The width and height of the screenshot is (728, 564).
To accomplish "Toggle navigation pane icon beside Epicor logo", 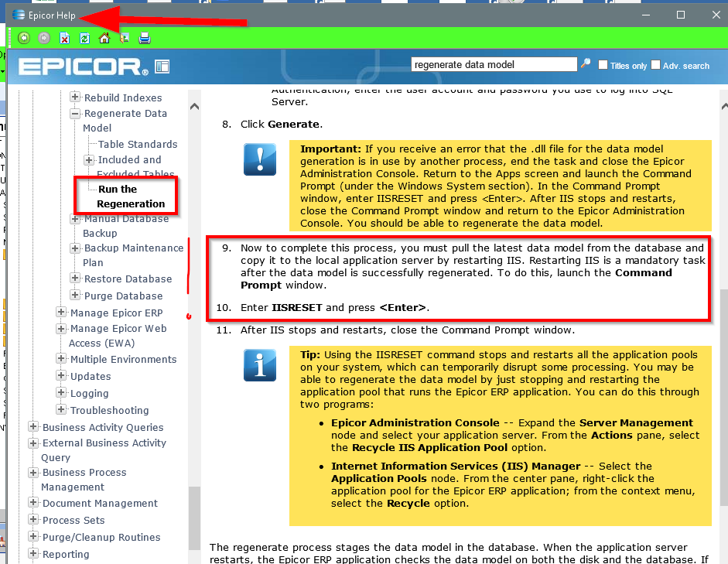I will tap(162, 67).
